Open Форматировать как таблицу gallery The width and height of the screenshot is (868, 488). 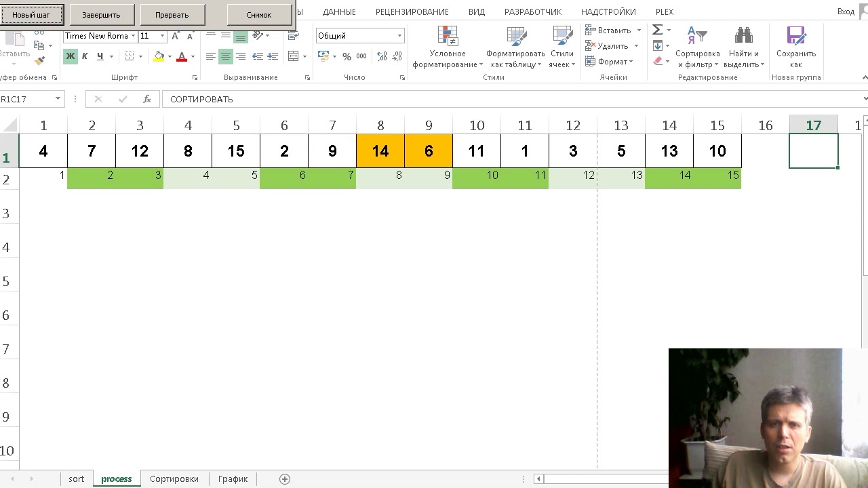click(x=515, y=47)
